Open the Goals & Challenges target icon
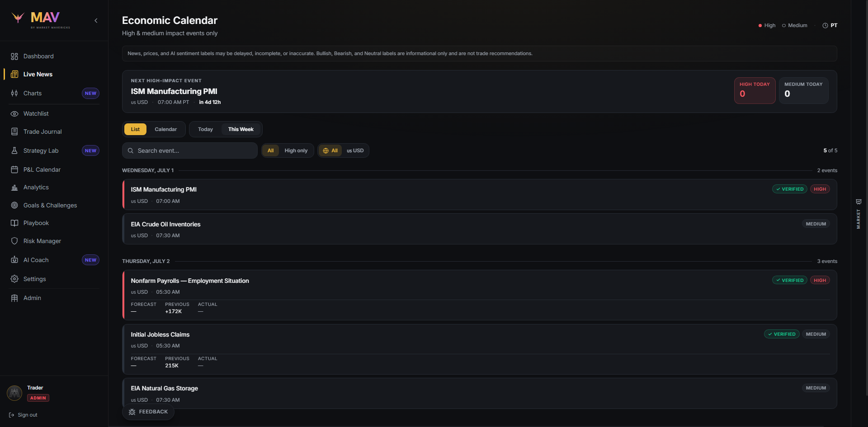This screenshot has height=427, width=868. click(14, 206)
